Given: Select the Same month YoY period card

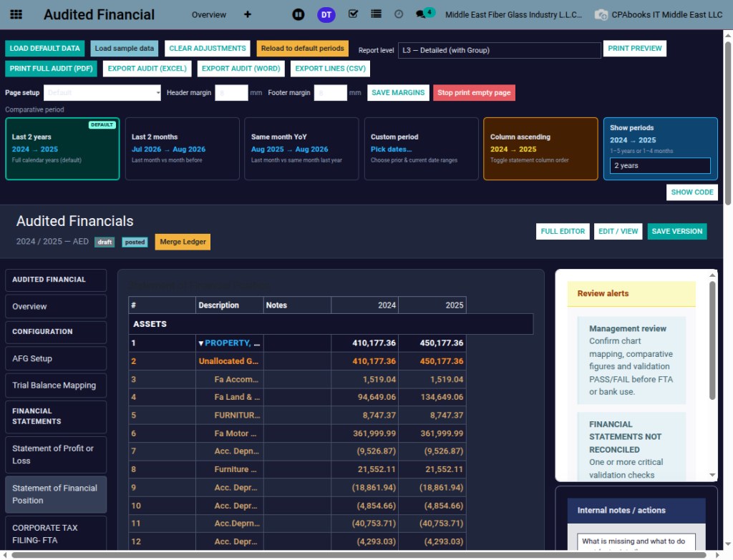Looking at the screenshot, I should tap(301, 149).
